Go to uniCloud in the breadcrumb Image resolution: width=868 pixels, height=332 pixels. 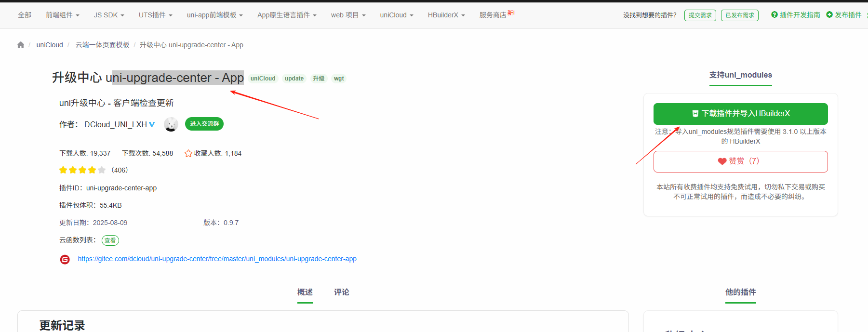click(50, 45)
